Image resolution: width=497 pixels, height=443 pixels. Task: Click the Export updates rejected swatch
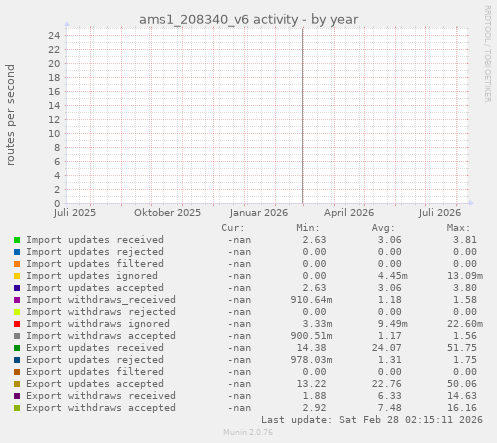[17, 360]
